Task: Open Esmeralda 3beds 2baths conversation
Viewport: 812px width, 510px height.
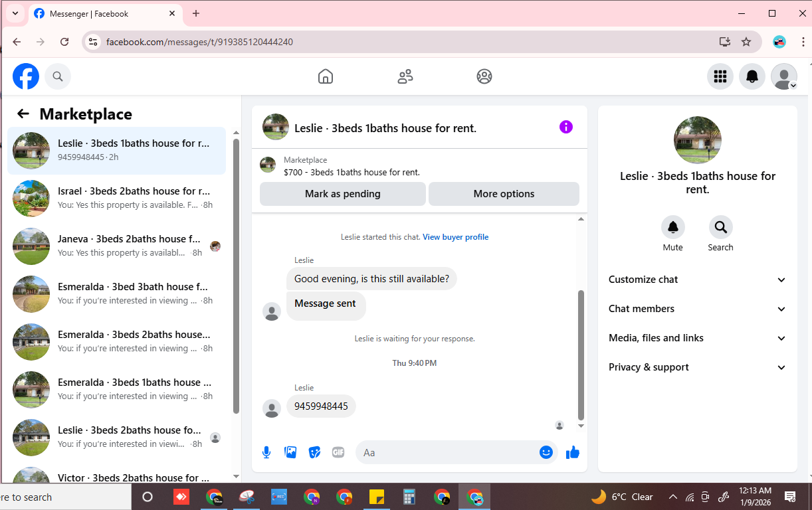Action: [x=117, y=342]
